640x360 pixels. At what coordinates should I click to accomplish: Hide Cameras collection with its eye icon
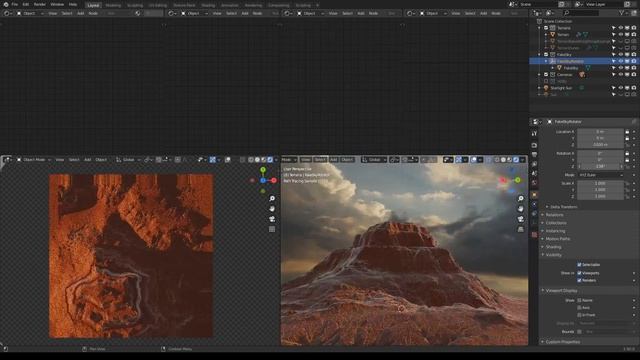(x=620, y=75)
